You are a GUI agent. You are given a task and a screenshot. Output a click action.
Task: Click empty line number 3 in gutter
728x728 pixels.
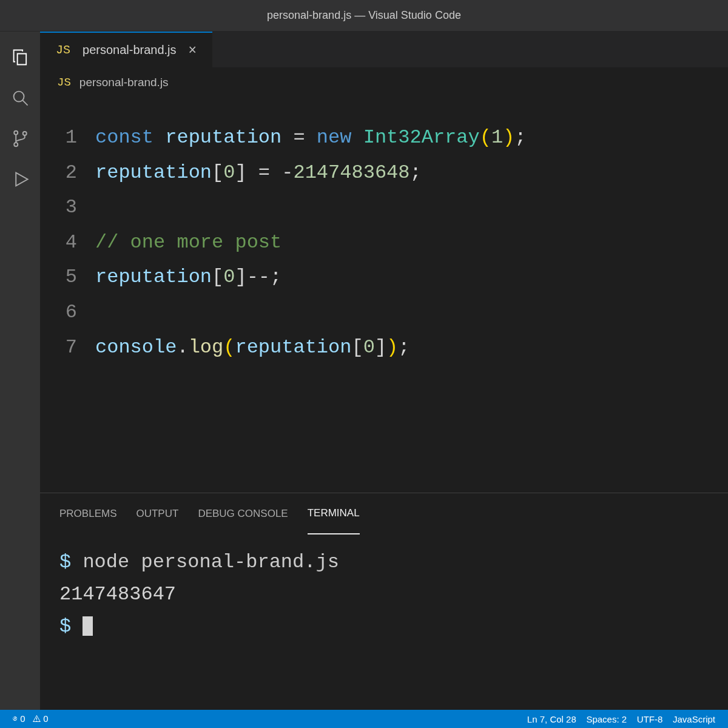[71, 207]
